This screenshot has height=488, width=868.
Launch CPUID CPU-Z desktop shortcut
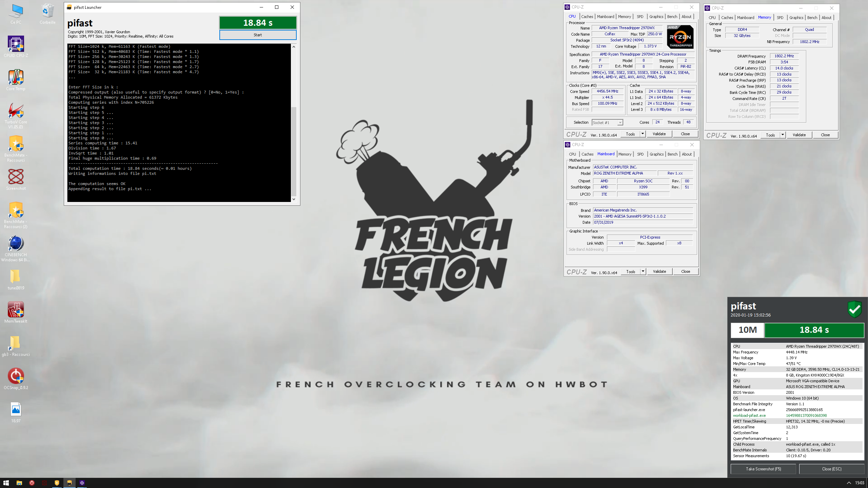point(16,47)
